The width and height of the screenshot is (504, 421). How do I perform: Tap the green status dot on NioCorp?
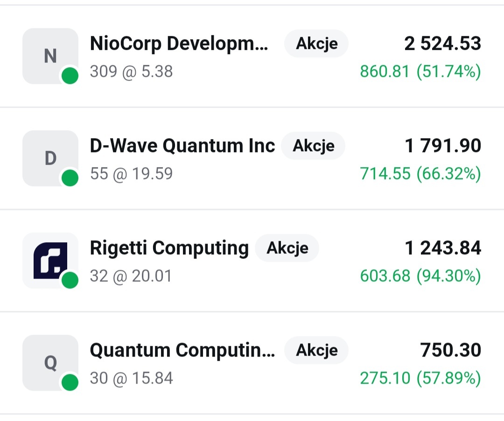click(x=70, y=76)
